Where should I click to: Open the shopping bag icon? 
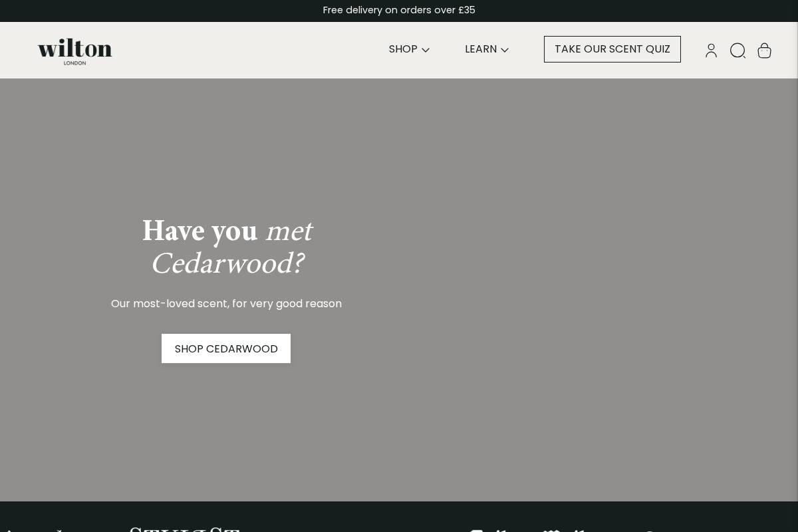click(x=764, y=51)
